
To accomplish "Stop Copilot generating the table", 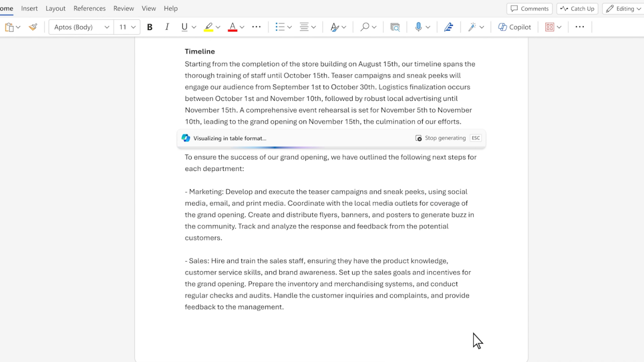I will pyautogui.click(x=445, y=138).
